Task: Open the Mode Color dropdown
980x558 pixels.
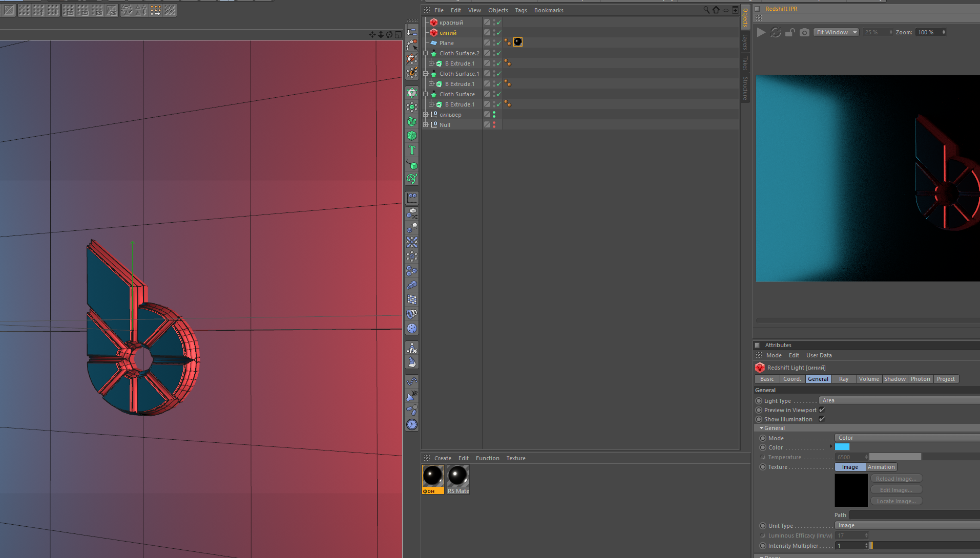Action: pyautogui.click(x=907, y=438)
